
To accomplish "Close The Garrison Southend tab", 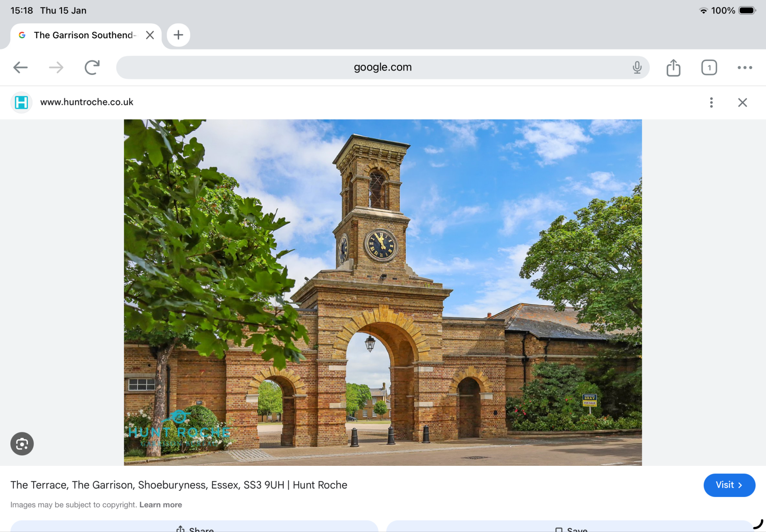I will (150, 35).
